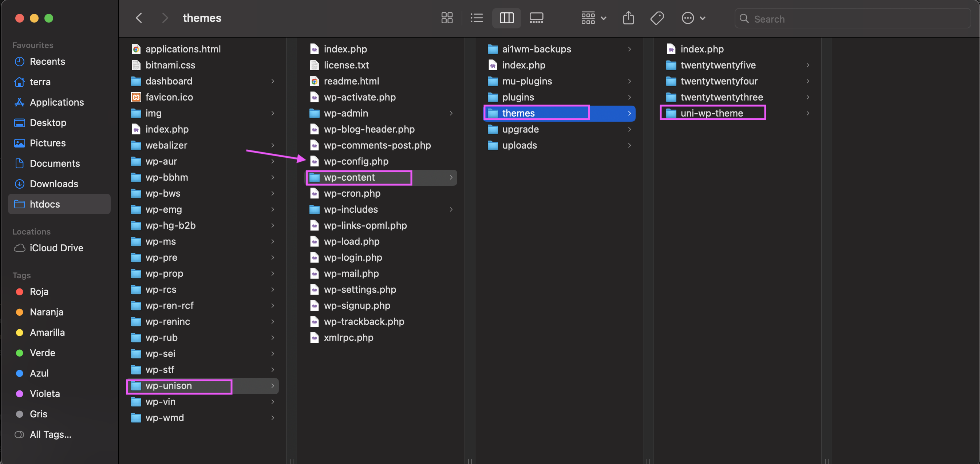Screen dimensions: 980x464
Task: Click the forward navigation chevron
Action: click(x=165, y=18)
